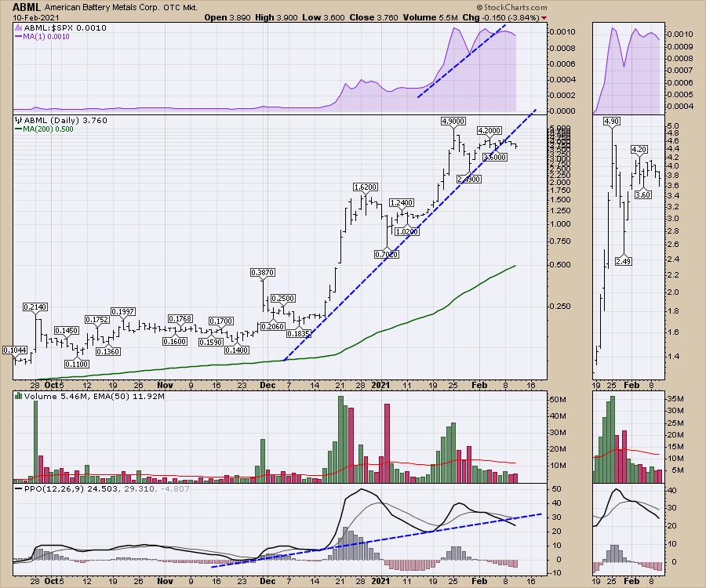Click the ABML:$SPX legend icon
The image size is (706, 588).
pos(19,27)
